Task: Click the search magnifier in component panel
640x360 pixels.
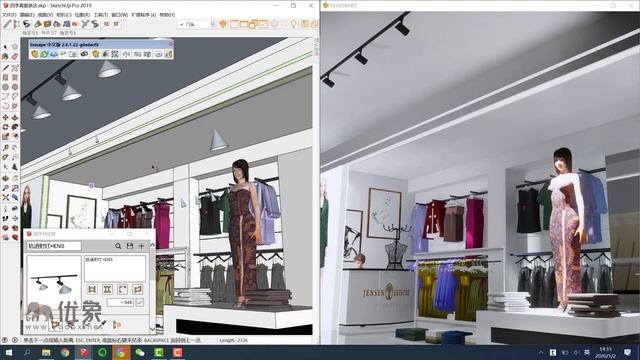Action: 118,246
